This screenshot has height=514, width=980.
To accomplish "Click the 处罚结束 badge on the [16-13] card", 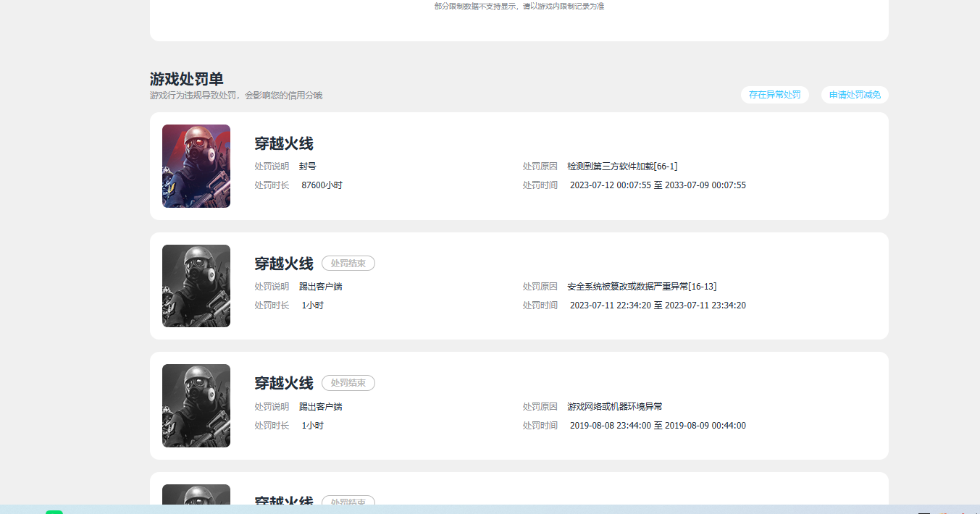I will [348, 264].
